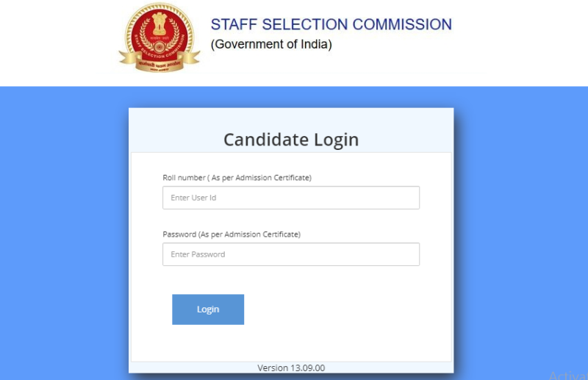Select the Roll number label text

coord(183,178)
